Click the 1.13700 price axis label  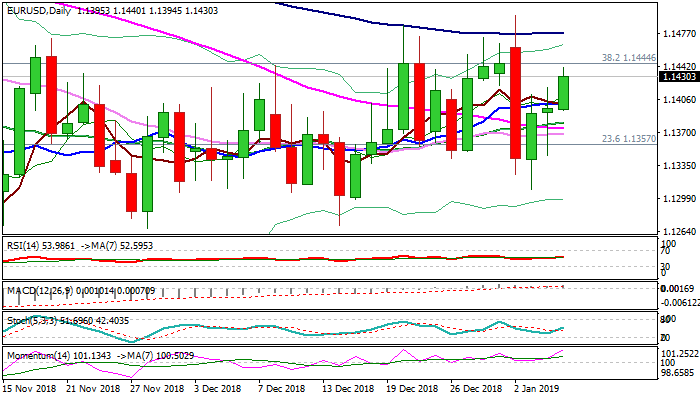tap(679, 132)
